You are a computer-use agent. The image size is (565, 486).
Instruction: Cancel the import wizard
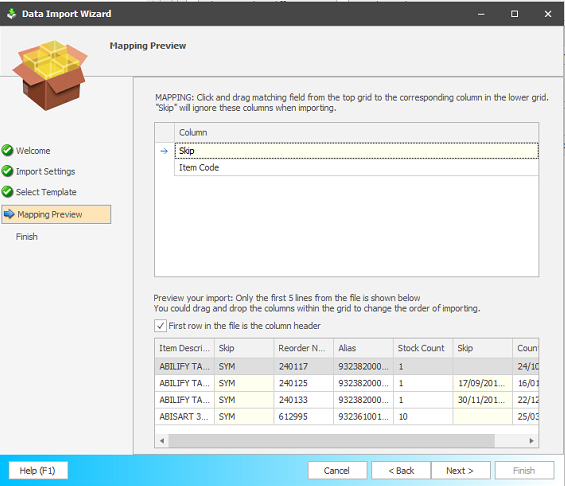[337, 471]
